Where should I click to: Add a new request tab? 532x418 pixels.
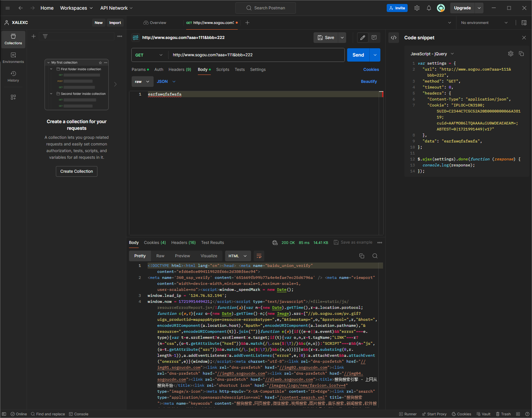[247, 23]
